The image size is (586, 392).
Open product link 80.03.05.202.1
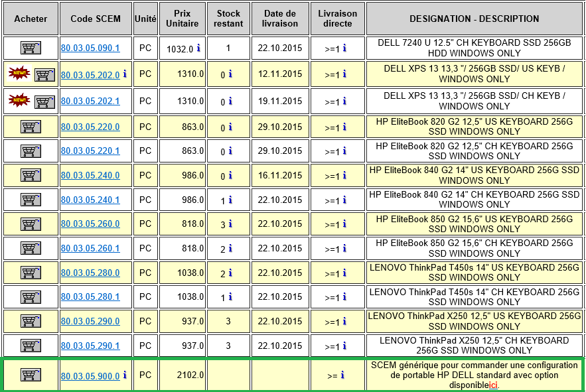pos(90,101)
